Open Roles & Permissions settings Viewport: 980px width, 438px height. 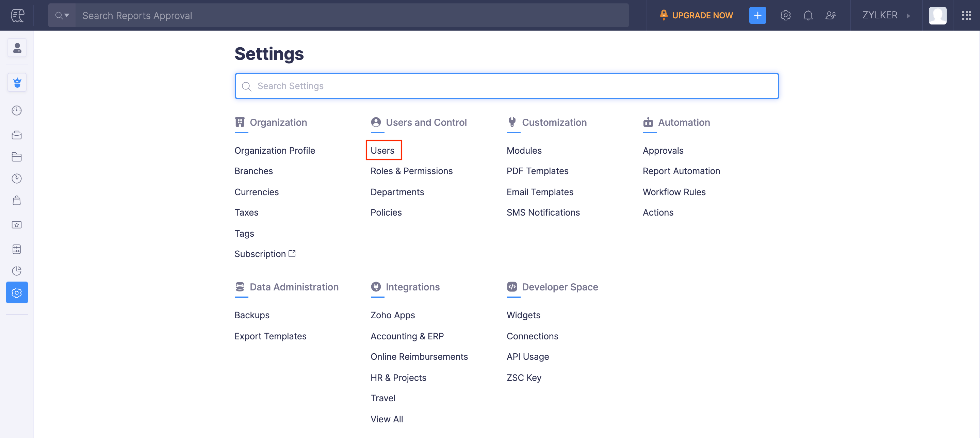pos(411,171)
